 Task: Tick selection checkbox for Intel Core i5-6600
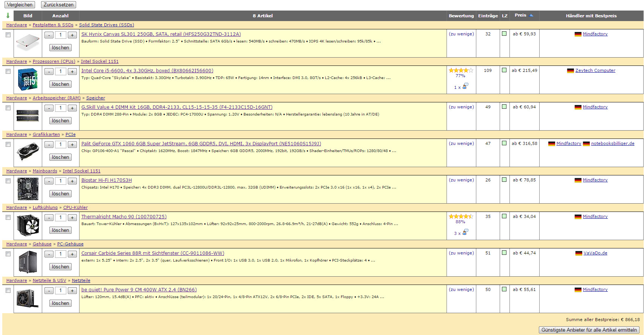[x=8, y=71]
